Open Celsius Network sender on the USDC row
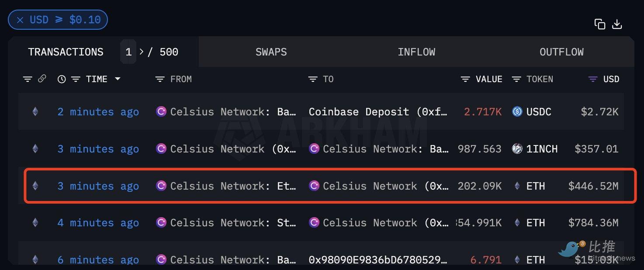 click(x=233, y=112)
